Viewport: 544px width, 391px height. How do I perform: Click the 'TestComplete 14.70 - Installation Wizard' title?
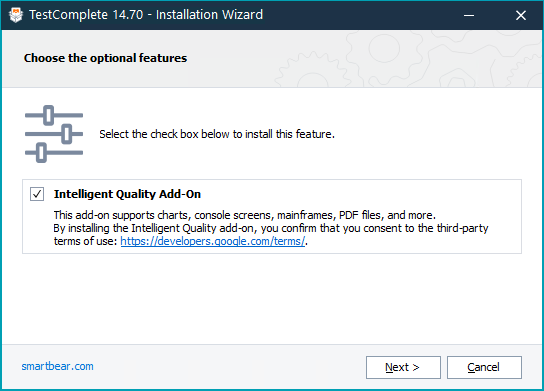146,15
